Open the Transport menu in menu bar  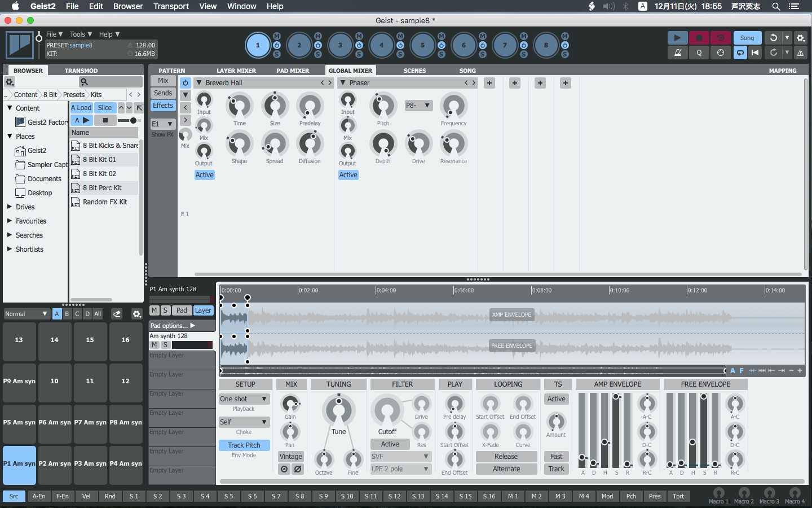[171, 6]
